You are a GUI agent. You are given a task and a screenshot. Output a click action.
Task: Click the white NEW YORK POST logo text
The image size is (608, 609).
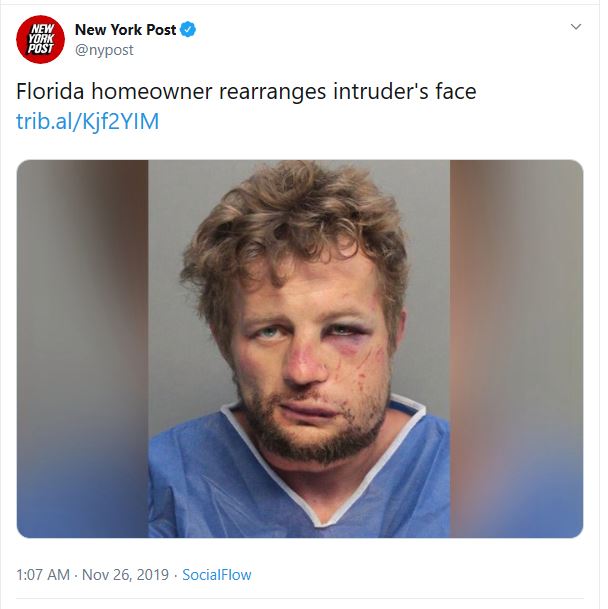click(x=40, y=39)
